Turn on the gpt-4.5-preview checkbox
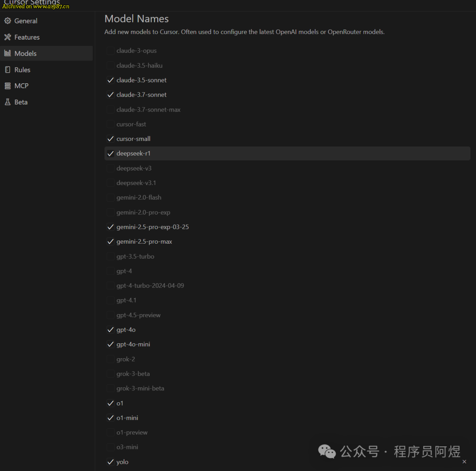Image resolution: width=476 pixels, height=471 pixels. (x=111, y=315)
